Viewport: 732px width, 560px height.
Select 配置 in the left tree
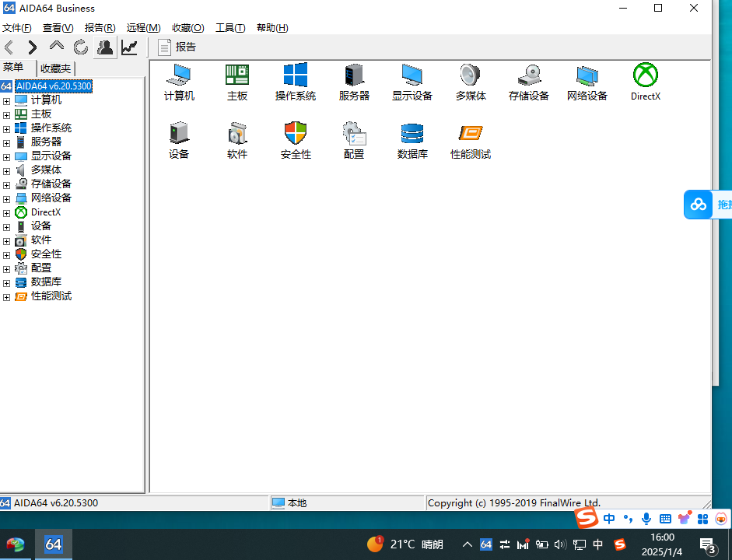pyautogui.click(x=40, y=268)
